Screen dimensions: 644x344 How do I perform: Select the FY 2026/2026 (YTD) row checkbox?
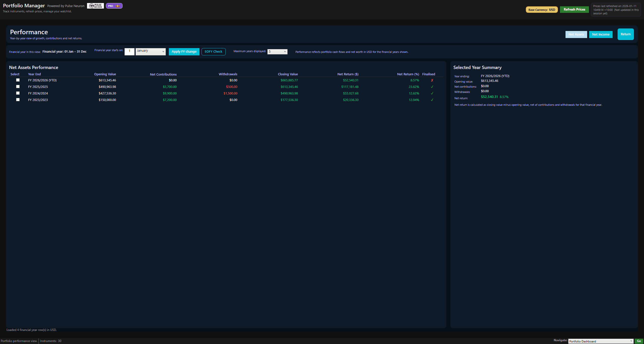(18, 80)
